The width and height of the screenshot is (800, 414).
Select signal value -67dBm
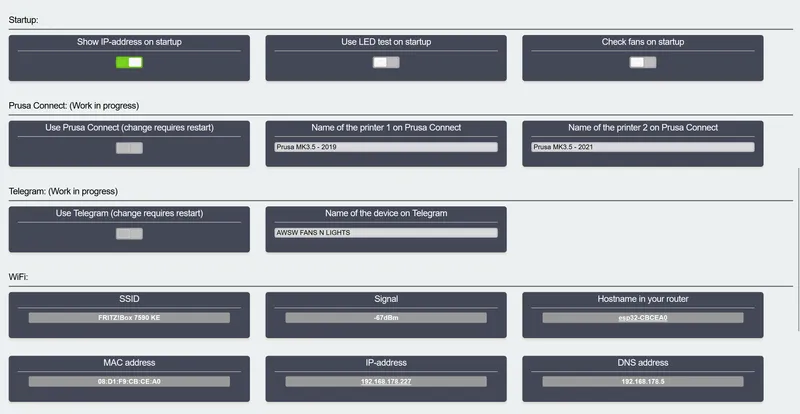click(x=386, y=318)
